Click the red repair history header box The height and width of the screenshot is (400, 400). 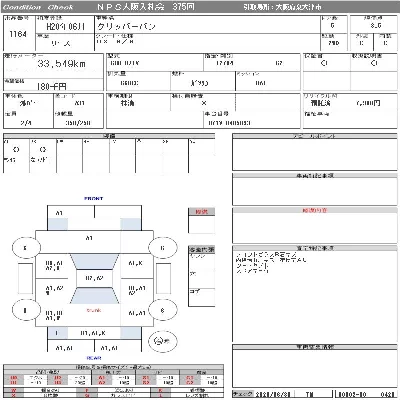pyautogui.click(x=201, y=212)
